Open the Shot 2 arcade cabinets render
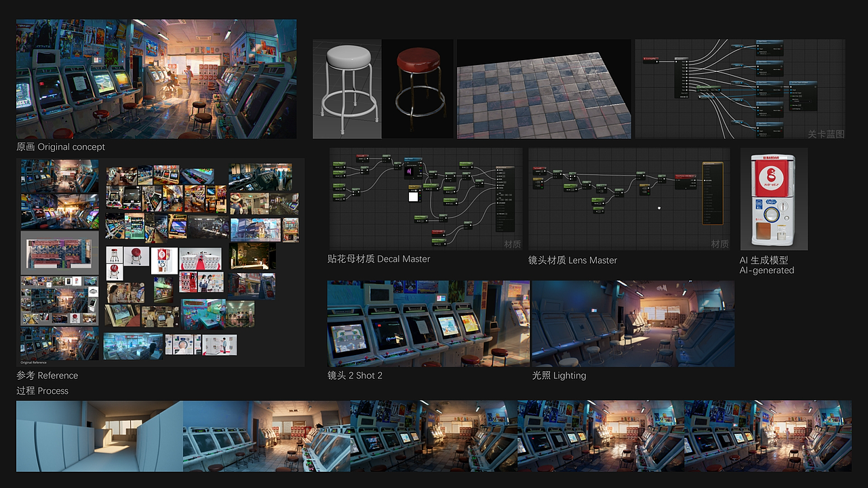Viewport: 868px width, 488px height. [x=429, y=323]
